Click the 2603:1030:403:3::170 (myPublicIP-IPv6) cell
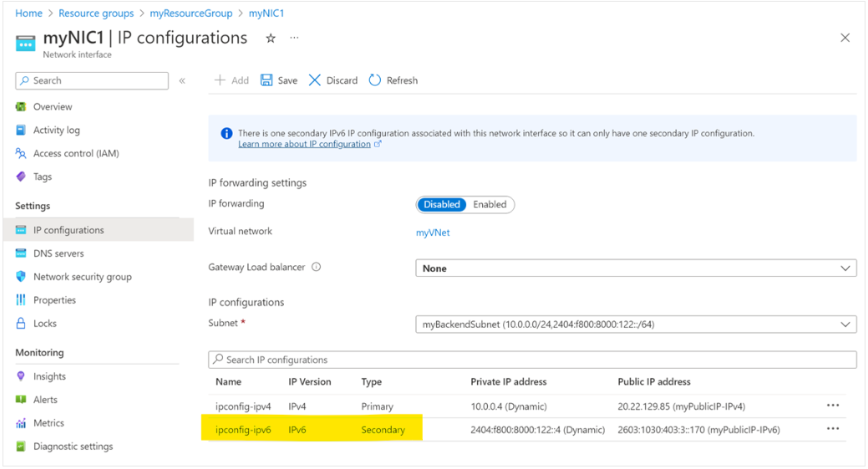The width and height of the screenshot is (868, 469). click(x=698, y=430)
